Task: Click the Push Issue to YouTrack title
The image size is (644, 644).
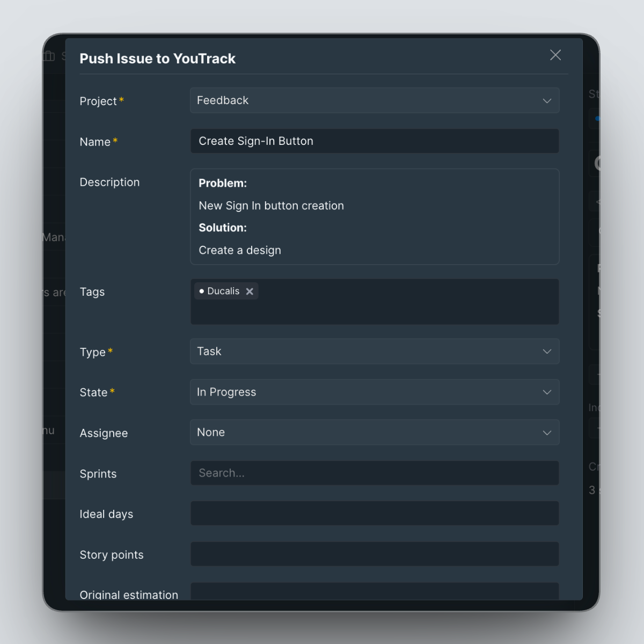Action: (x=157, y=58)
